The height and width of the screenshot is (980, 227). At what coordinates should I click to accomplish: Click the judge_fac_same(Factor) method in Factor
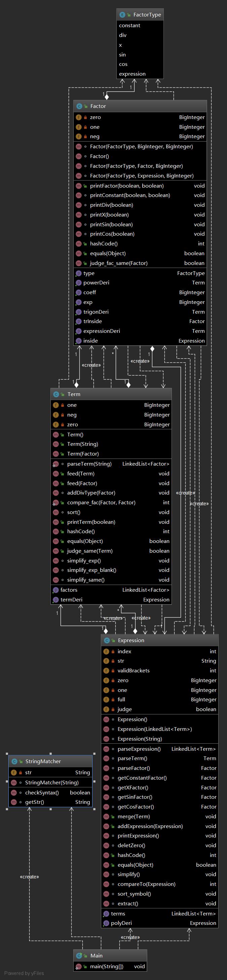pyautogui.click(x=118, y=263)
